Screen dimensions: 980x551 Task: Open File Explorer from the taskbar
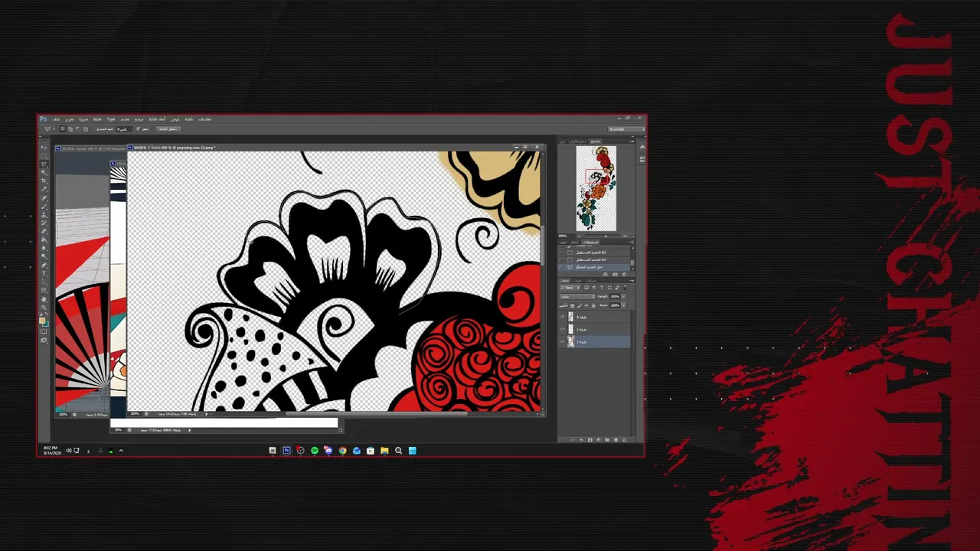(x=384, y=451)
